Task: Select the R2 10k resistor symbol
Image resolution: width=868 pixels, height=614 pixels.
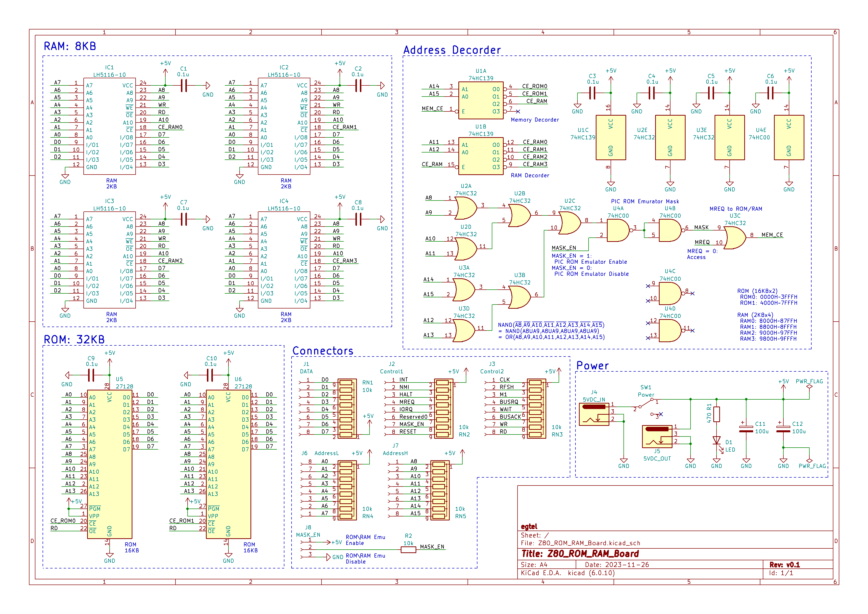Action: pos(408,550)
